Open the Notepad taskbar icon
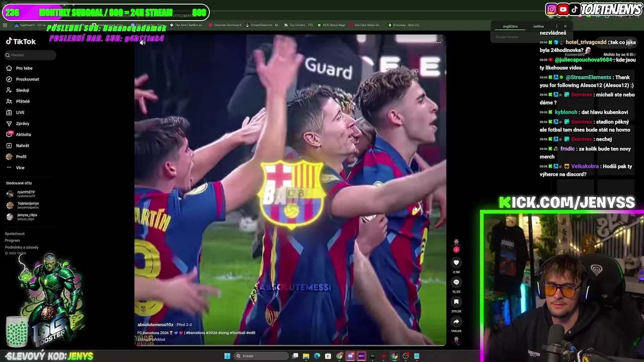Viewport: 644px width, 362px height. point(417,356)
